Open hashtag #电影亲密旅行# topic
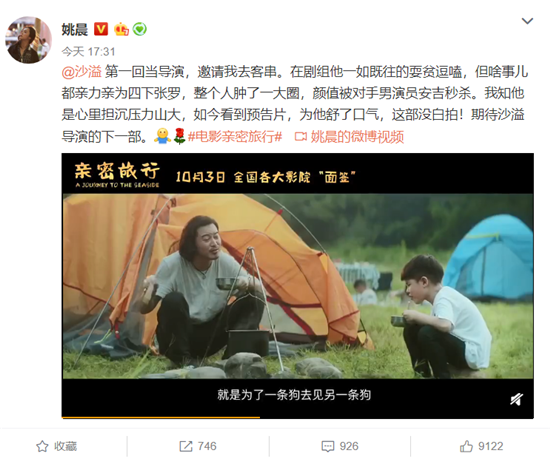Image resolution: width=550 pixels, height=461 pixels. [235, 136]
